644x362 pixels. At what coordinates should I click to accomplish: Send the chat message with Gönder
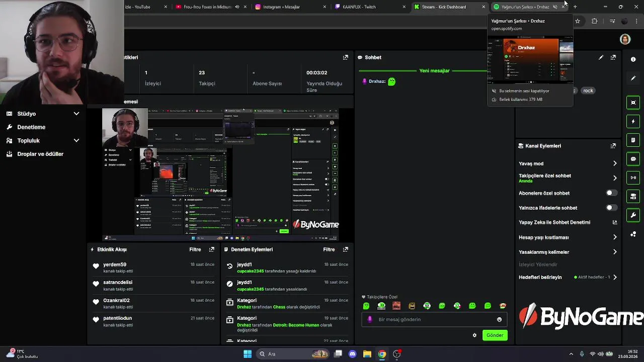click(x=495, y=335)
